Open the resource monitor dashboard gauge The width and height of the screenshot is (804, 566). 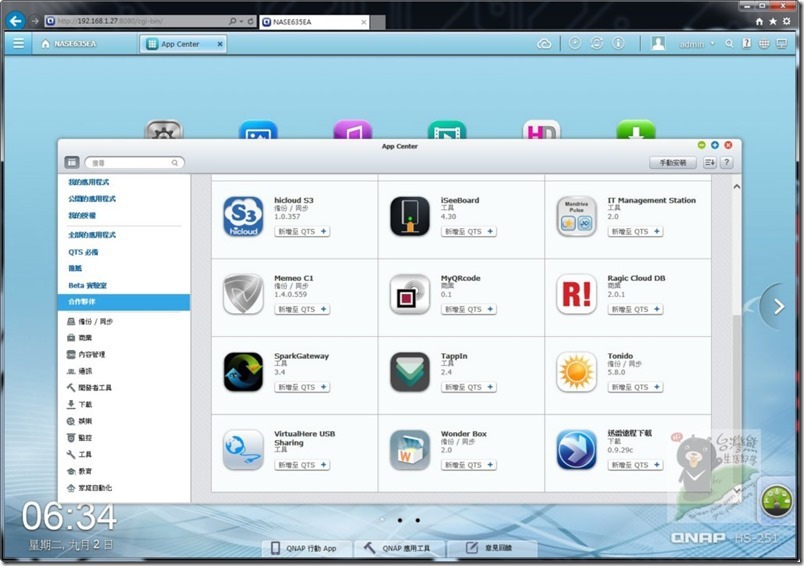[777, 500]
